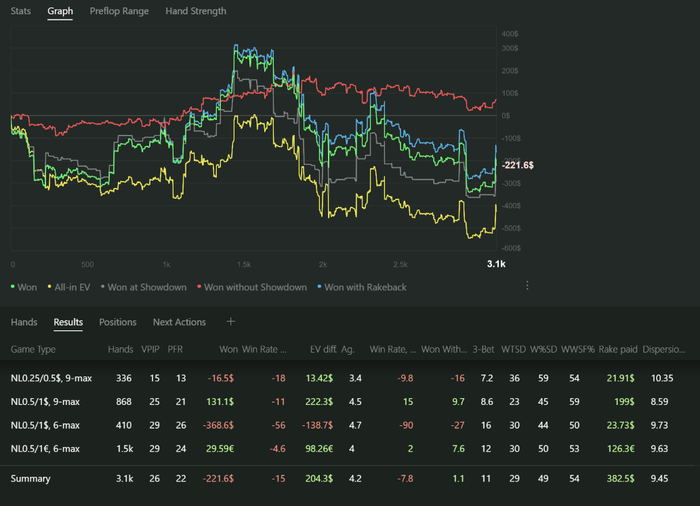
Task: Open the graph options three-dot menu
Action: (527, 286)
